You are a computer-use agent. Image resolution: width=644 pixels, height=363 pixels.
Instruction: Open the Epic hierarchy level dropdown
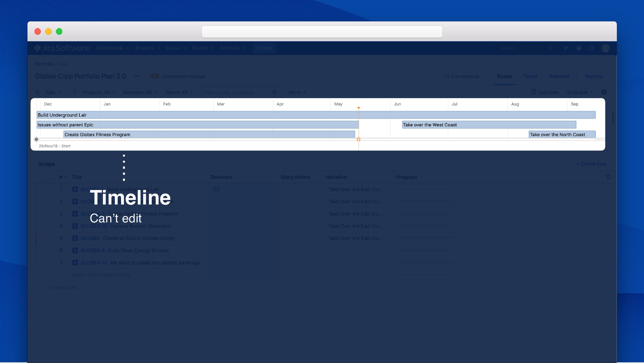[x=53, y=92]
